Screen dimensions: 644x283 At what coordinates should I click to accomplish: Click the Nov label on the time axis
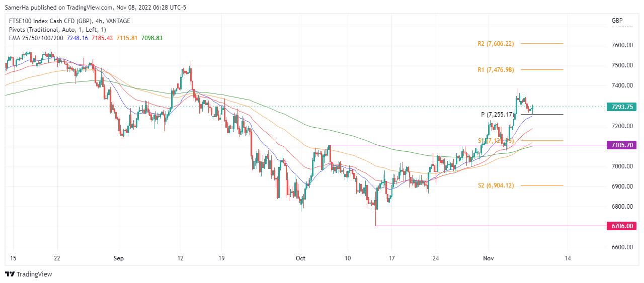(x=488, y=258)
